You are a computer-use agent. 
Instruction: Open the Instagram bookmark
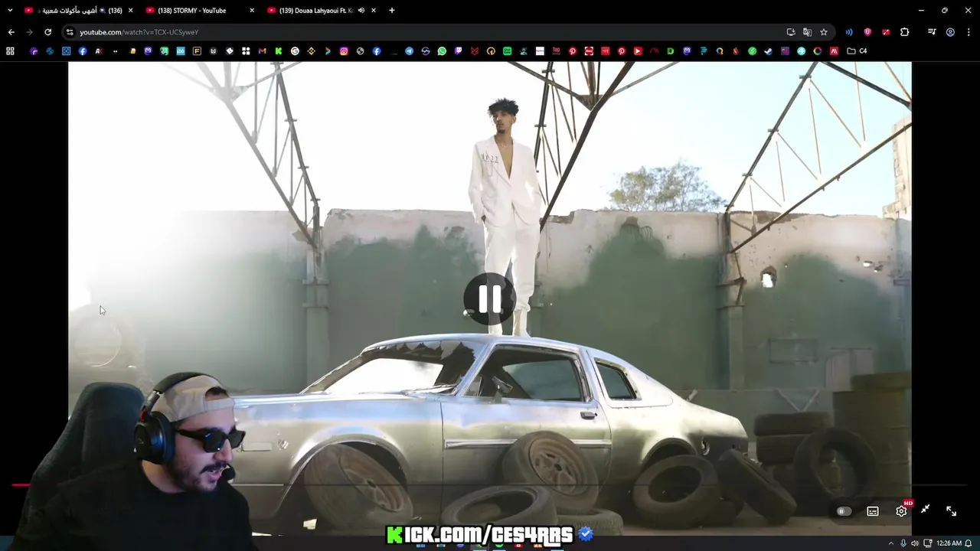click(344, 51)
